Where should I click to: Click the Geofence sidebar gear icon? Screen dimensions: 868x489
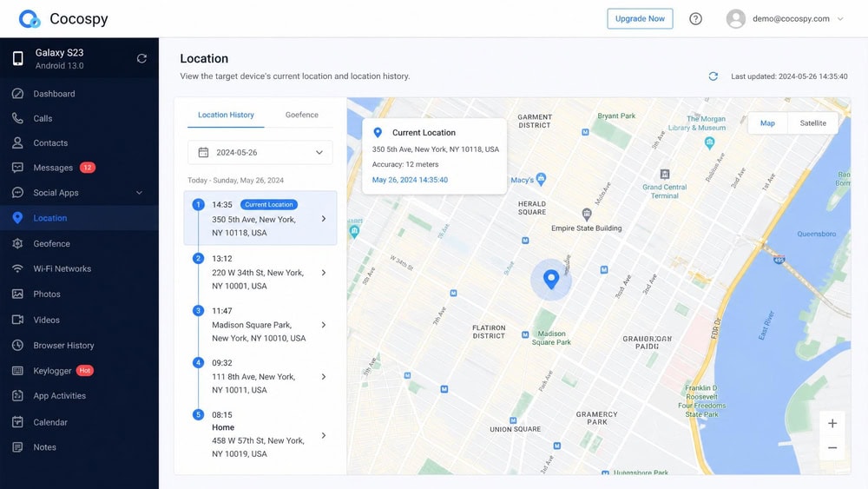17,243
